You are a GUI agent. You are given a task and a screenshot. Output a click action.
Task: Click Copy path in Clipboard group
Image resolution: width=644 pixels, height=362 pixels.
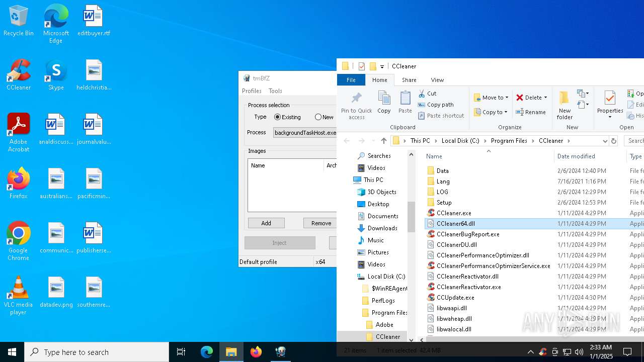point(436,105)
